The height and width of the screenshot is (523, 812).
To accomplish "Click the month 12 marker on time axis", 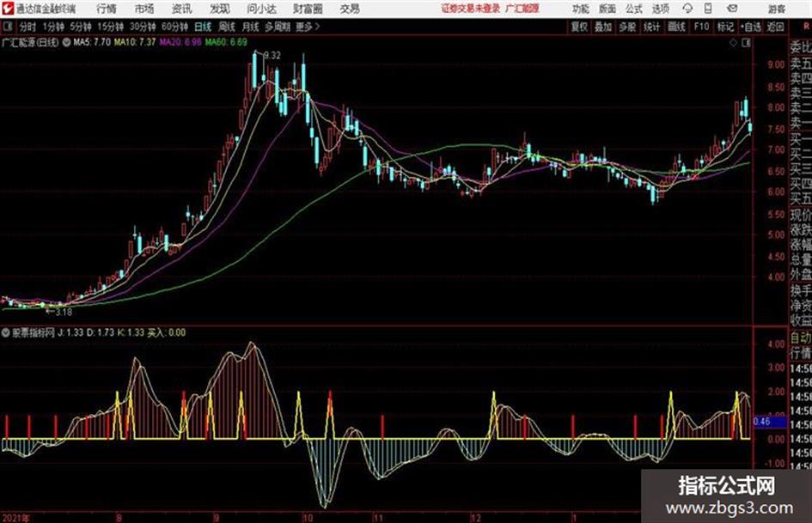I will point(475,517).
